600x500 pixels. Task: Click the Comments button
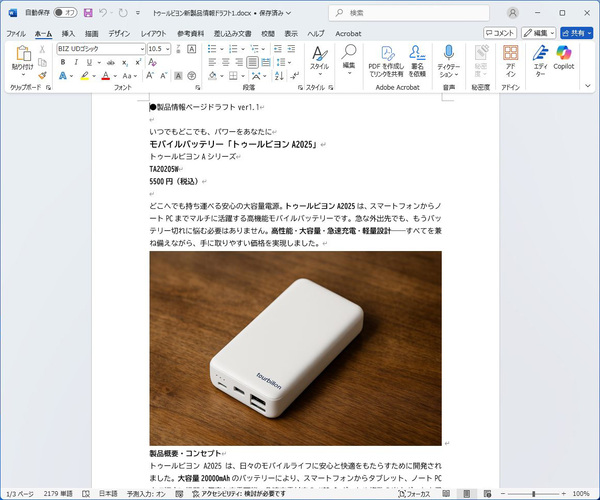click(x=500, y=33)
